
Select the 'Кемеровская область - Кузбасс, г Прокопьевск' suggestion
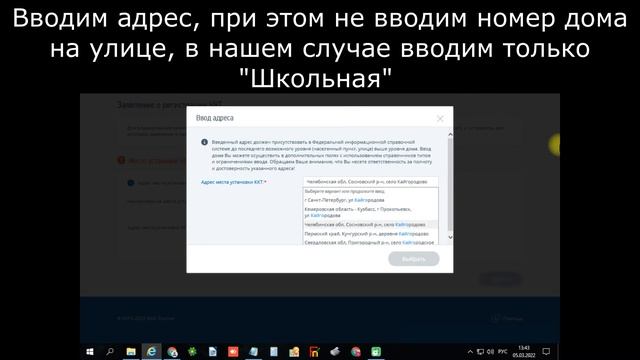(x=371, y=212)
